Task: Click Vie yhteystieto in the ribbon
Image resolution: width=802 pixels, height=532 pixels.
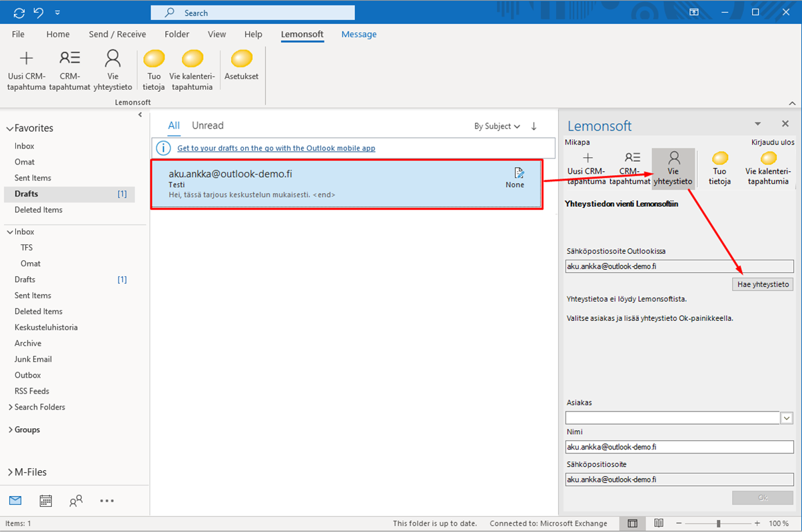Action: [113, 70]
